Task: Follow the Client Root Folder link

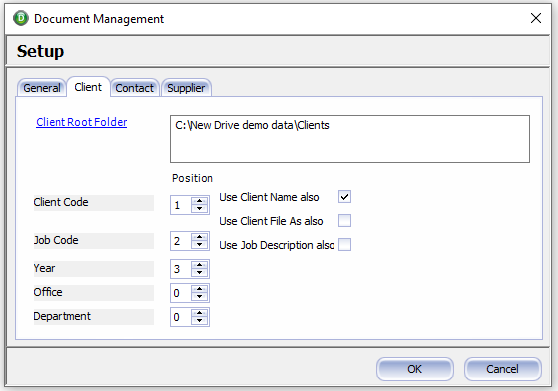Action: [81, 122]
